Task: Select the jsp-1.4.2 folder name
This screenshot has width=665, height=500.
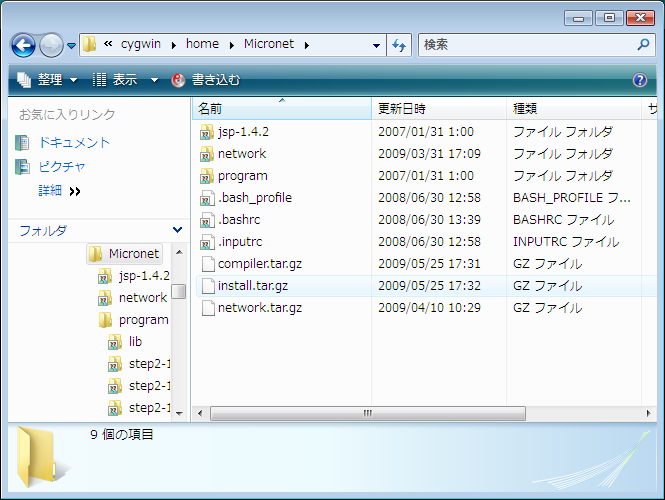Action: 243,132
